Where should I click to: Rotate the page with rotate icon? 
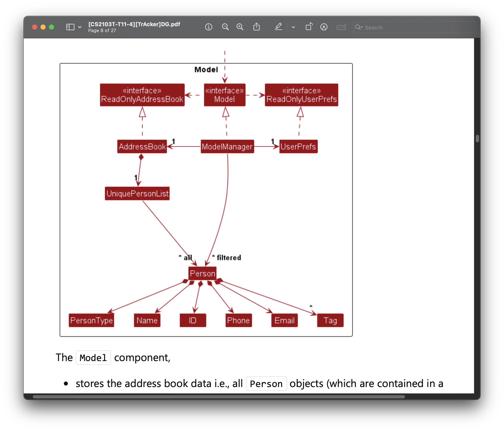309,27
